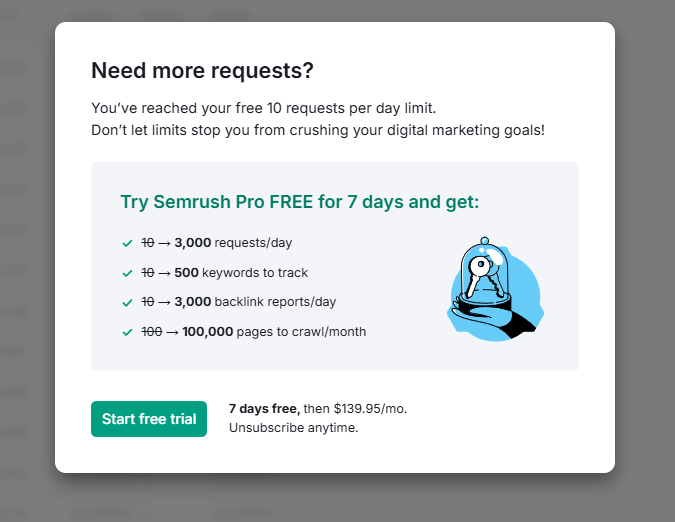Click the 'Unsubscribe anytime.' text
Viewport: 675px width, 522px height.
293,428
